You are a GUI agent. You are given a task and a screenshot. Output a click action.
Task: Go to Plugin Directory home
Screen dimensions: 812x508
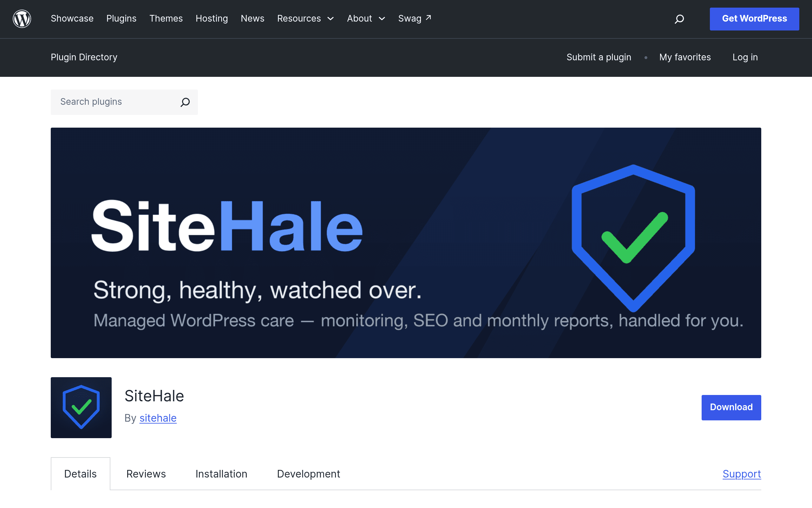84,57
